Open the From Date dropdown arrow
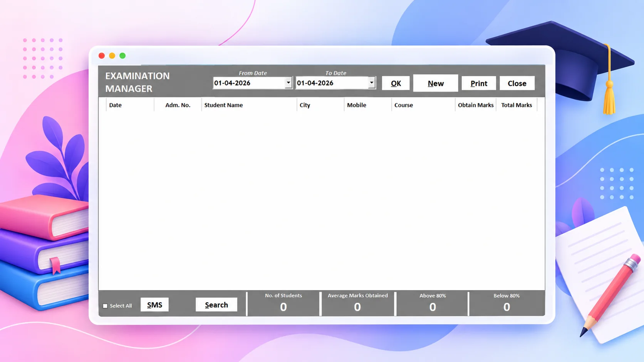The height and width of the screenshot is (362, 644). click(288, 83)
